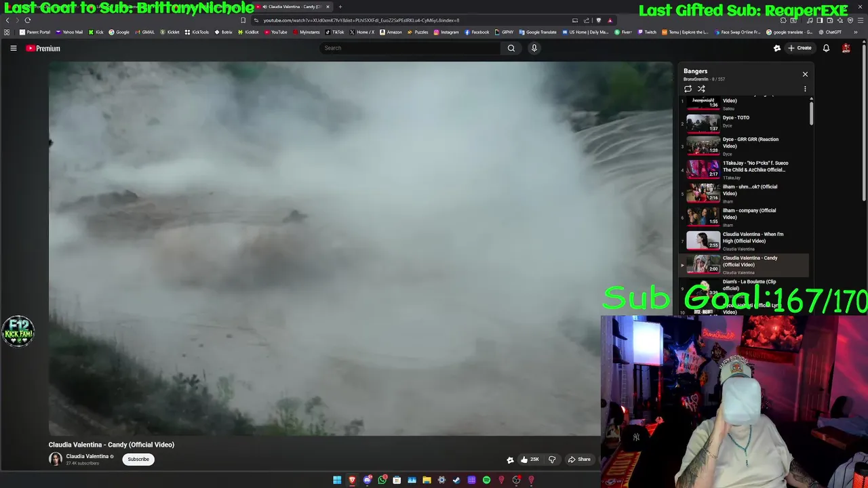Open a new browser tab
868x488 pixels.
click(340, 7)
